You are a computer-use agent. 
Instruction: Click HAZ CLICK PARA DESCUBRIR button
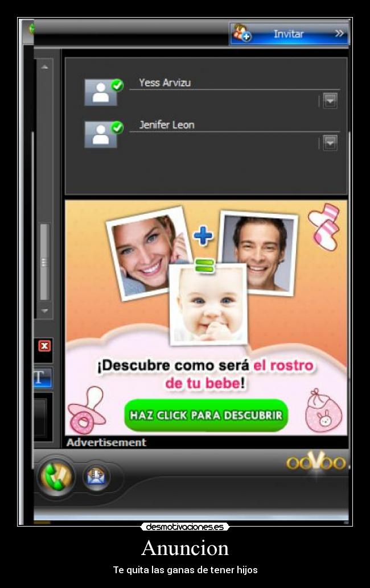[206, 415]
